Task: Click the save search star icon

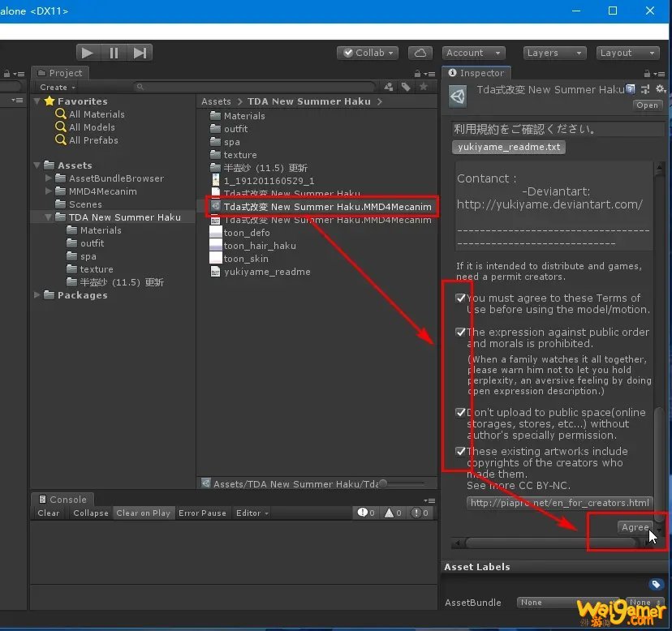Action: tap(424, 87)
